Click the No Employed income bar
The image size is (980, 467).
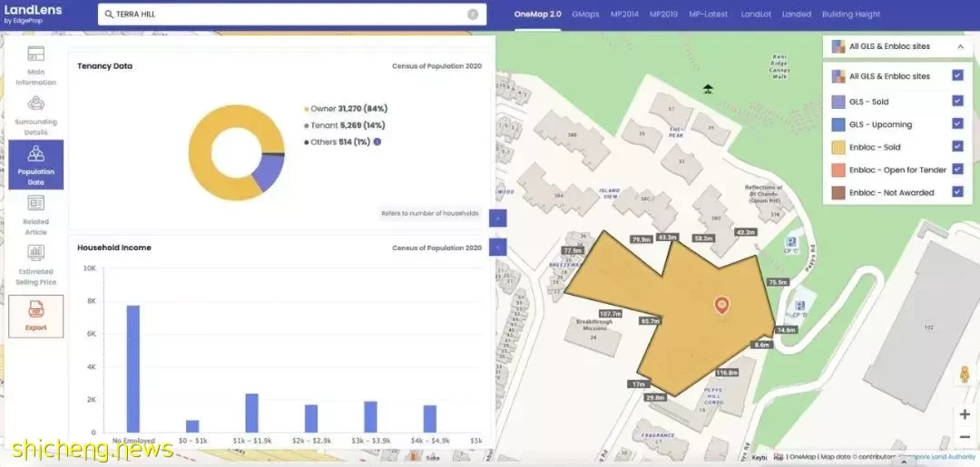(x=133, y=368)
